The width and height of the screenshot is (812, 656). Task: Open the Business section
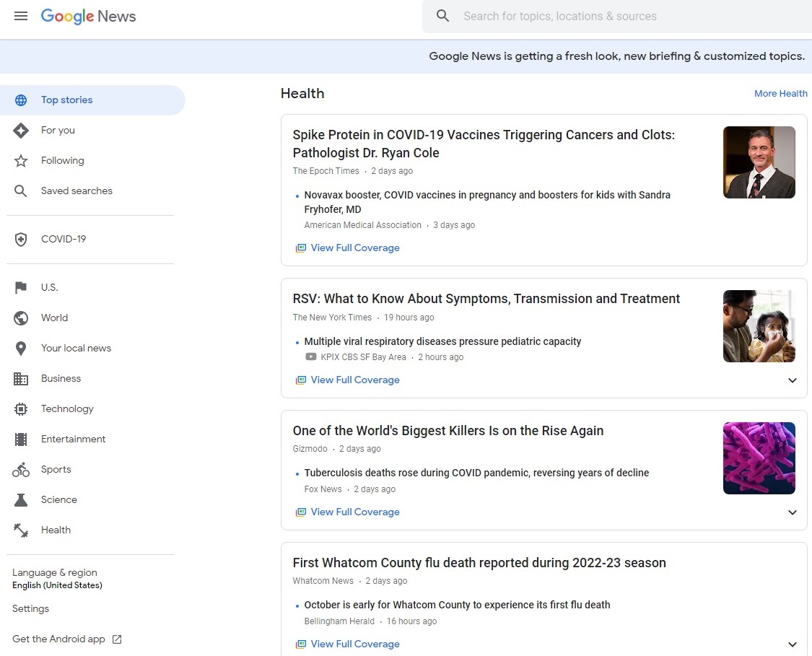61,378
